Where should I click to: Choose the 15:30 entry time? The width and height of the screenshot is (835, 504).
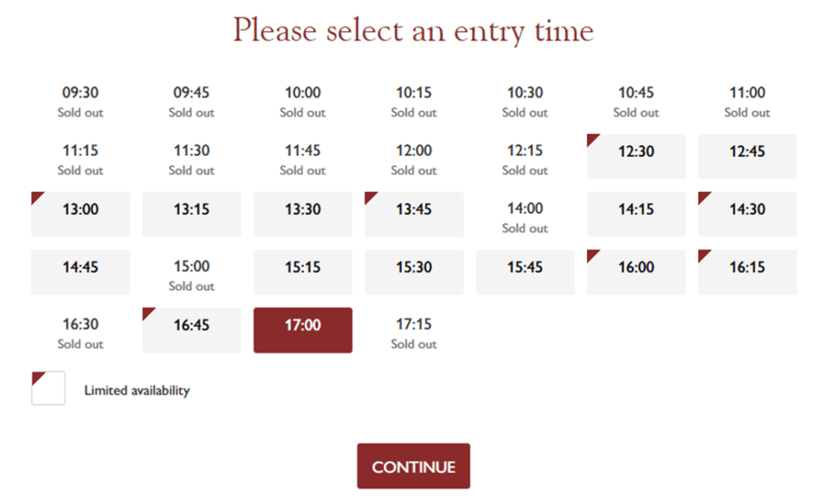(x=413, y=272)
